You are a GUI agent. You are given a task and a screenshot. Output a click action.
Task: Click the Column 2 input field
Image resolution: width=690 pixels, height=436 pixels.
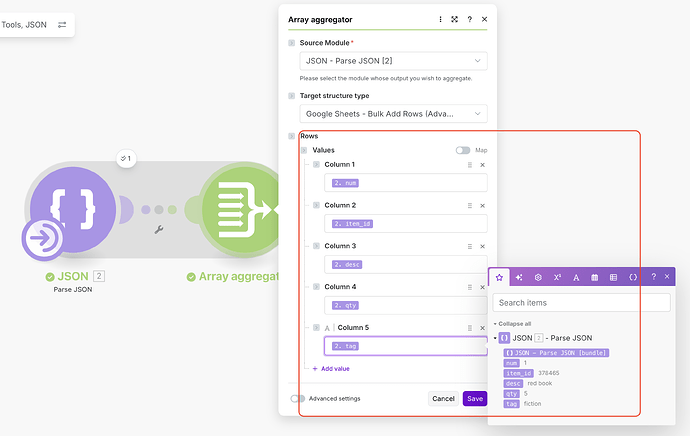(x=406, y=223)
